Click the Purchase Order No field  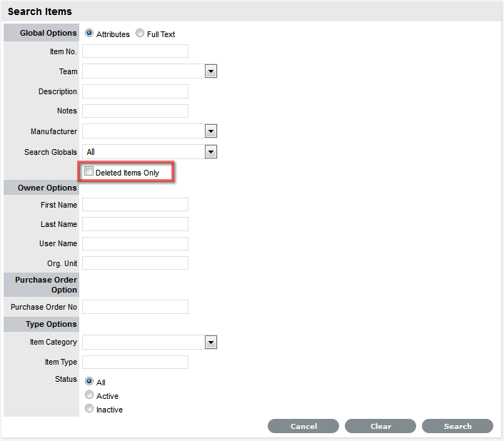tap(135, 307)
